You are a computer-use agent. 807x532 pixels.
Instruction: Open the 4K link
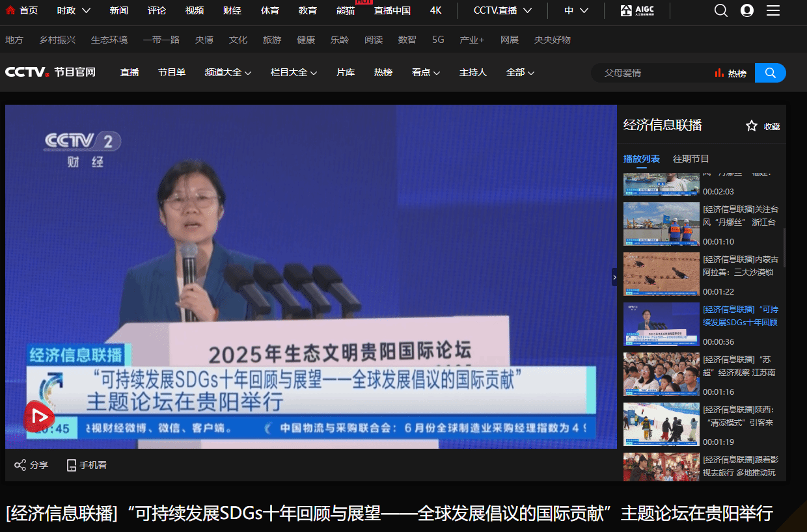pos(436,10)
